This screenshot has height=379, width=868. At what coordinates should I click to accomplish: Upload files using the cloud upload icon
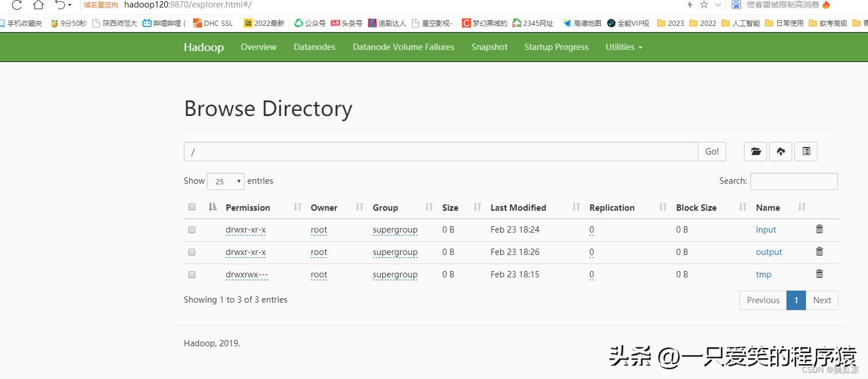click(x=780, y=151)
